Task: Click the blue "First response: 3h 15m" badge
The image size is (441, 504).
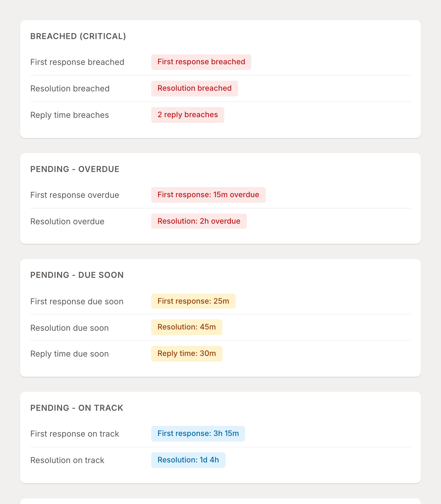Action: coord(198,434)
